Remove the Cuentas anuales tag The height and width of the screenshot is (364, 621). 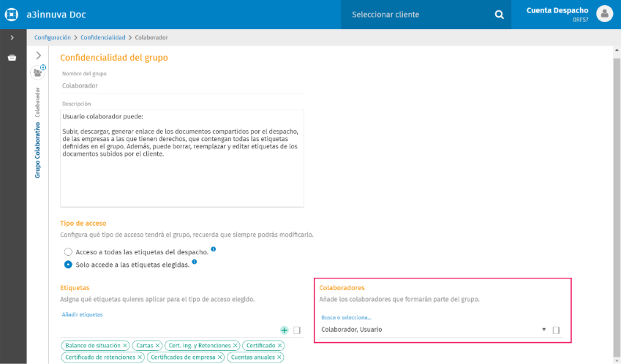[279, 357]
